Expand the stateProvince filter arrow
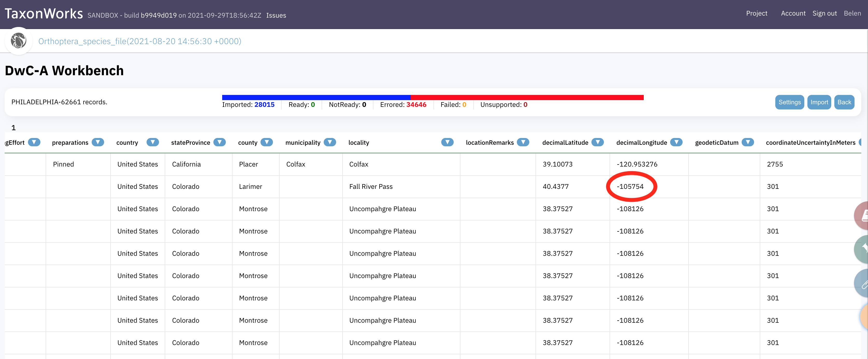This screenshot has height=359, width=868. point(220,142)
